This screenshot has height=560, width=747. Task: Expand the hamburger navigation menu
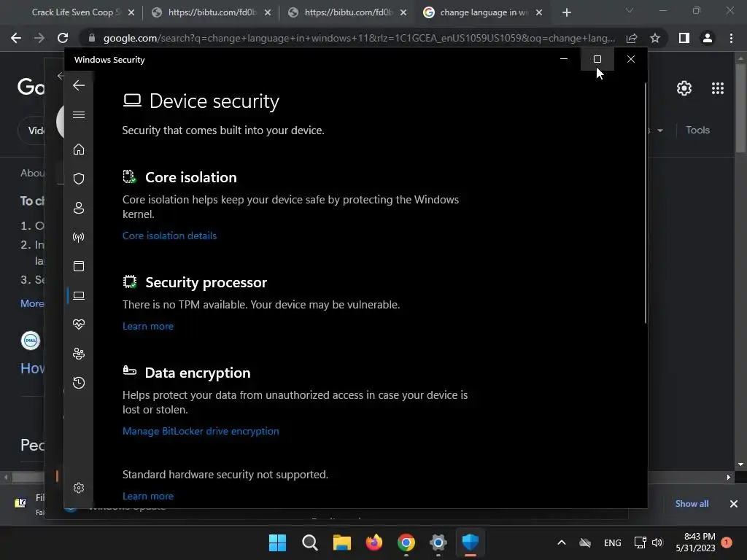[x=79, y=114]
